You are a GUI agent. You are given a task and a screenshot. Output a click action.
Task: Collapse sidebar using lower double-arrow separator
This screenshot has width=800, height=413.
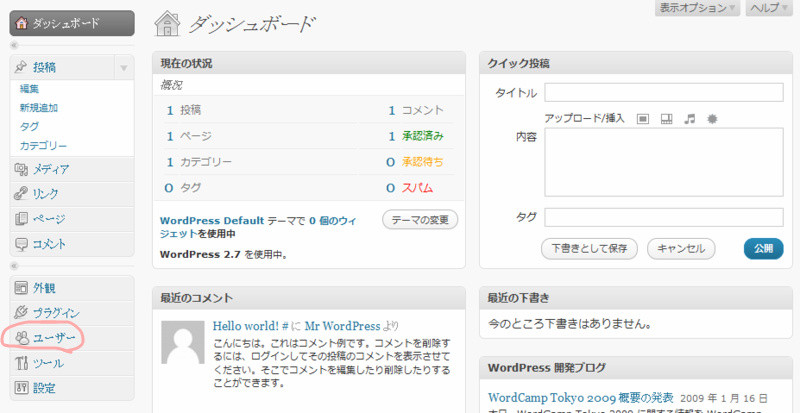(x=14, y=266)
